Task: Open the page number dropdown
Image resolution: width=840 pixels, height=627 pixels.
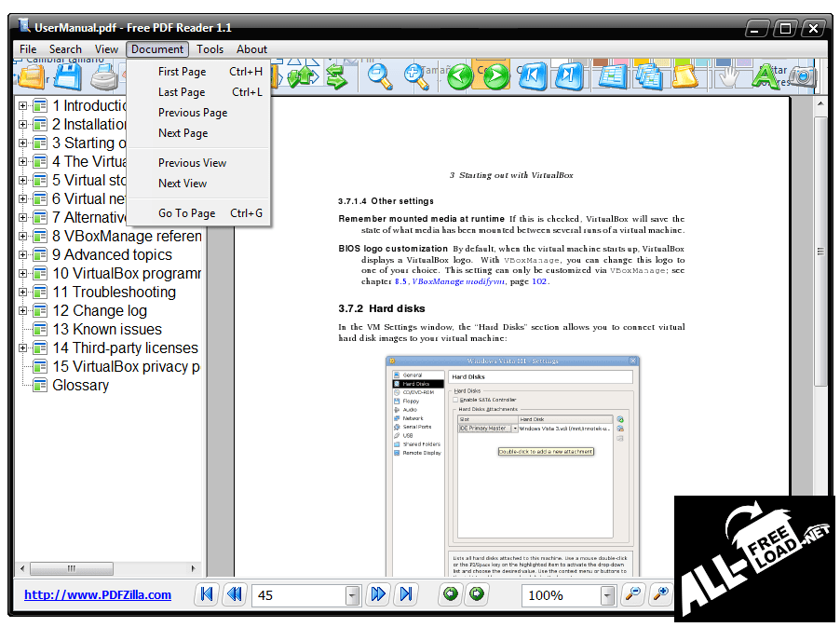Action: (x=352, y=595)
